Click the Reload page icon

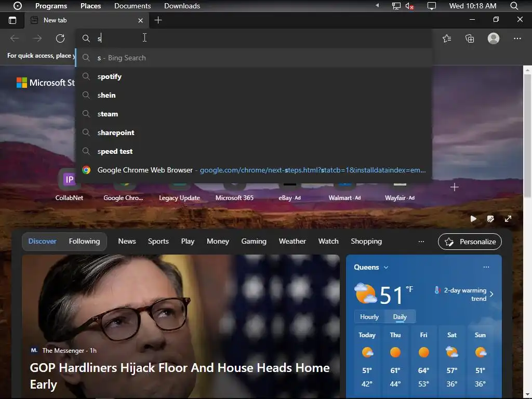click(60, 38)
